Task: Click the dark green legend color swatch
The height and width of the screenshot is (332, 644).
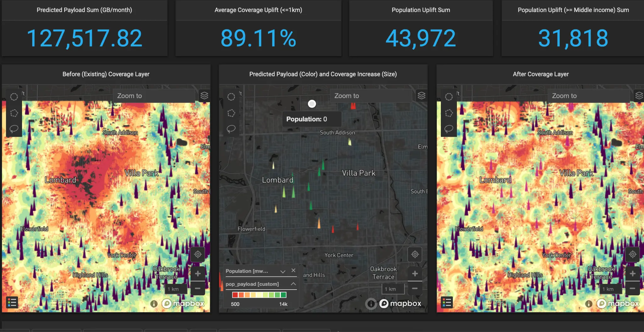Action: tap(283, 295)
